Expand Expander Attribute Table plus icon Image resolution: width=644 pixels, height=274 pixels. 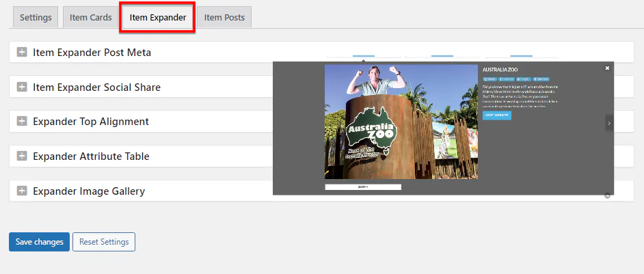22,156
